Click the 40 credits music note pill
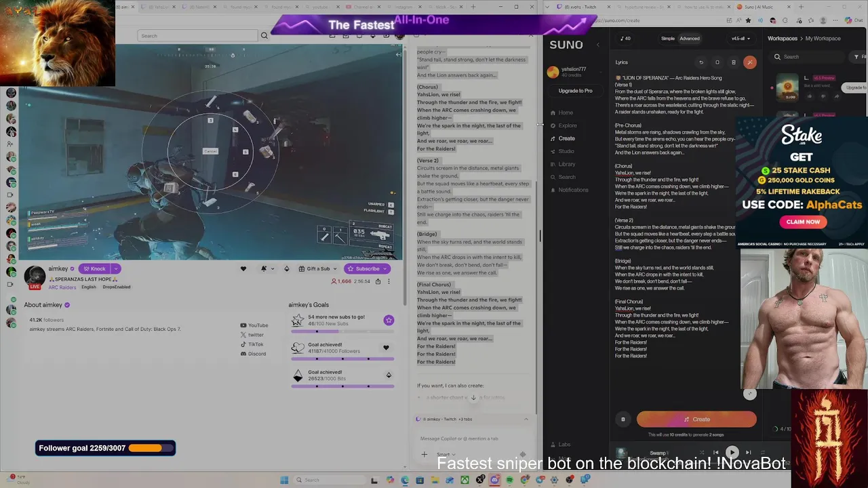 click(x=625, y=39)
